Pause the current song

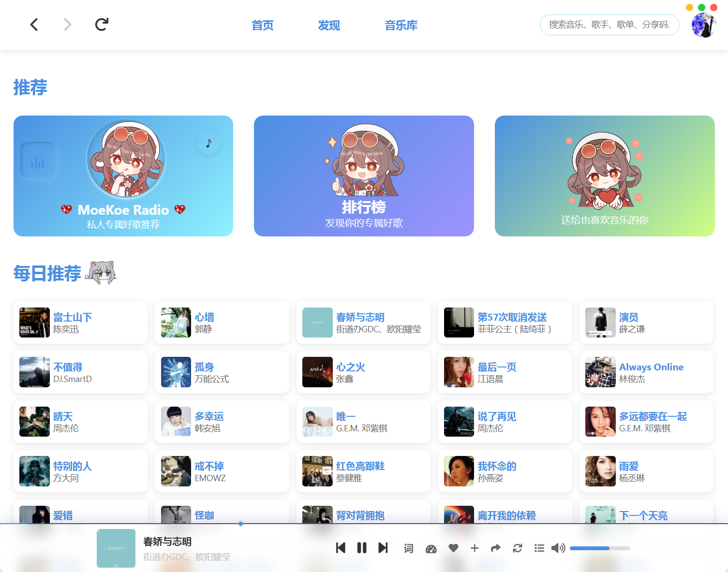point(362,548)
